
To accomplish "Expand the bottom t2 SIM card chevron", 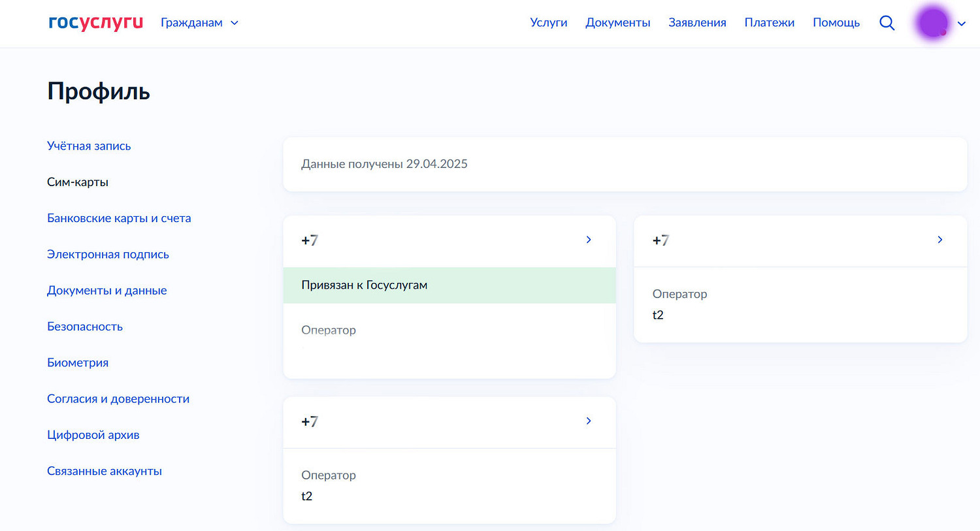I will pos(588,421).
